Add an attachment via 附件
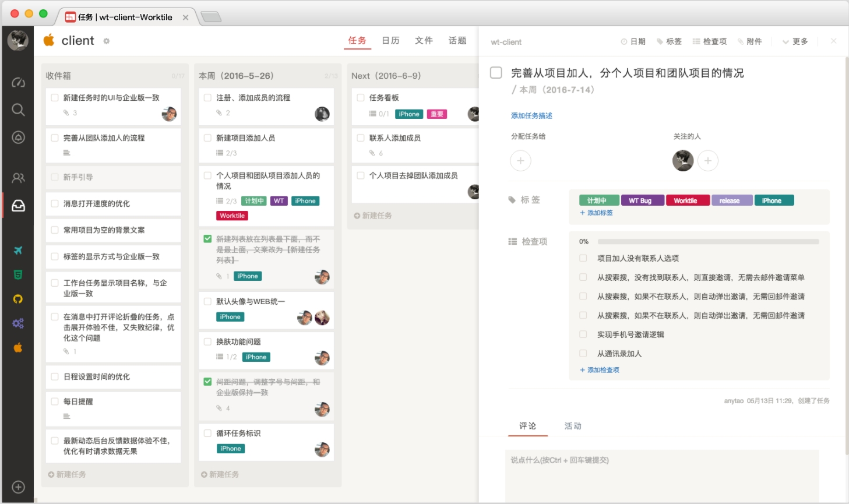 pyautogui.click(x=749, y=41)
